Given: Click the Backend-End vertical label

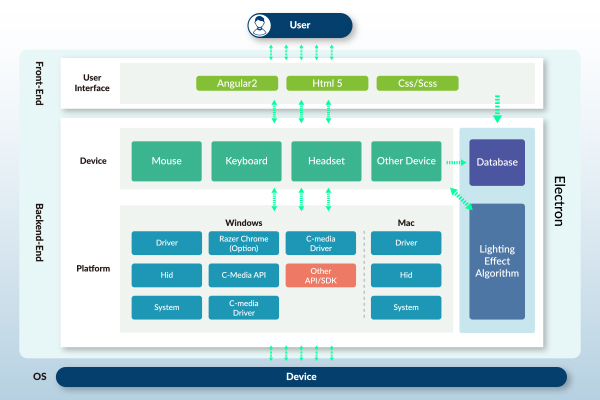Looking at the screenshot, I should click(x=39, y=232).
